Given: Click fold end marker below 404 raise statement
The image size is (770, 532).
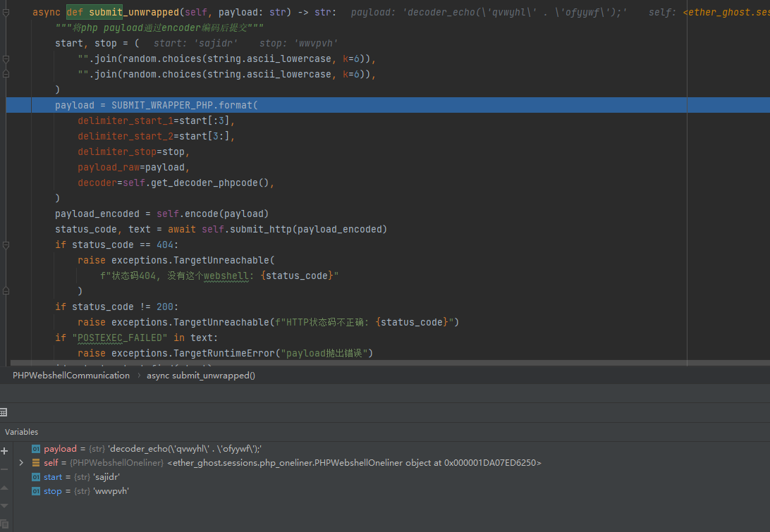Looking at the screenshot, I should pyautogui.click(x=6, y=291).
